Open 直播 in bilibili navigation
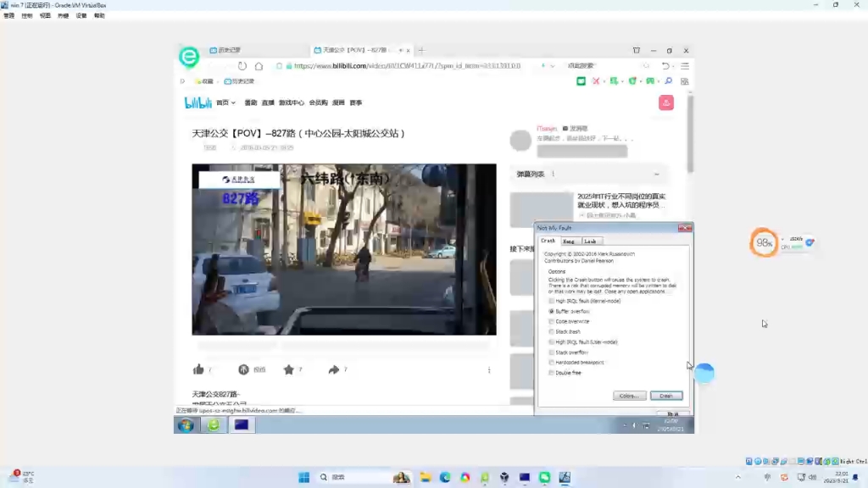 click(268, 103)
